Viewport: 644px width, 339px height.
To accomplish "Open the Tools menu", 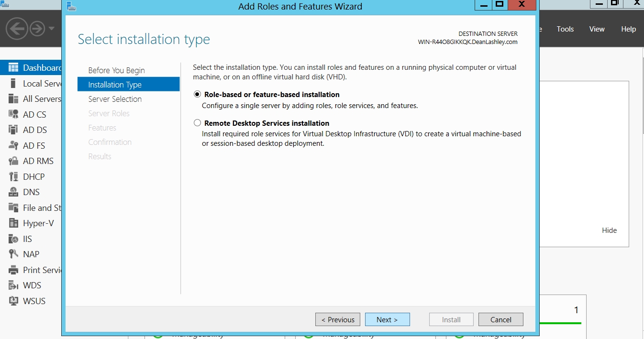I will tap(565, 29).
